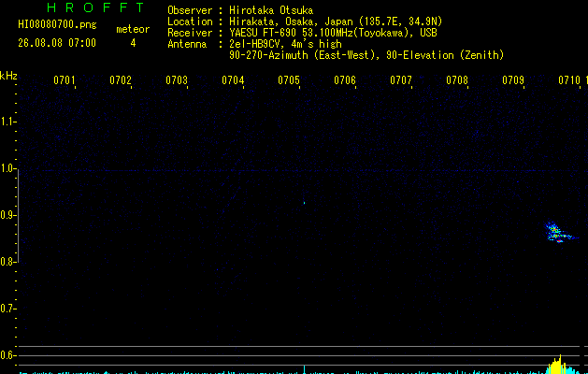Click the 0706 time marker
This screenshot has width=588, height=374.
345,80
